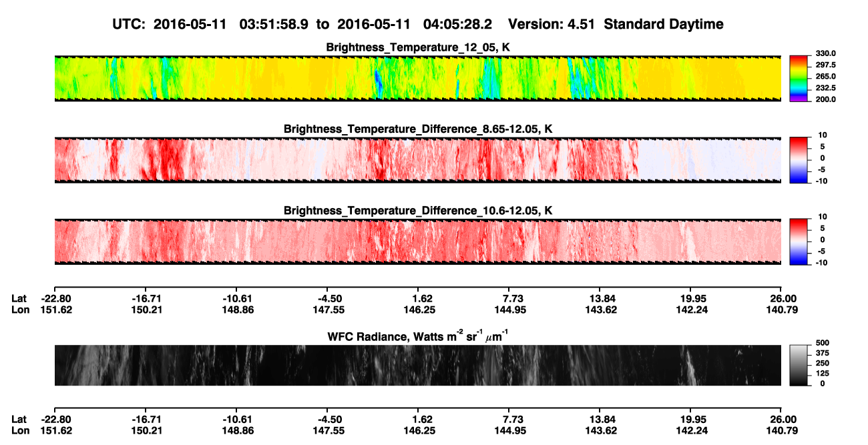Click the 10.6-12.05 difference red-blue colorbar
This screenshot has height=445, width=868.
[799, 241]
